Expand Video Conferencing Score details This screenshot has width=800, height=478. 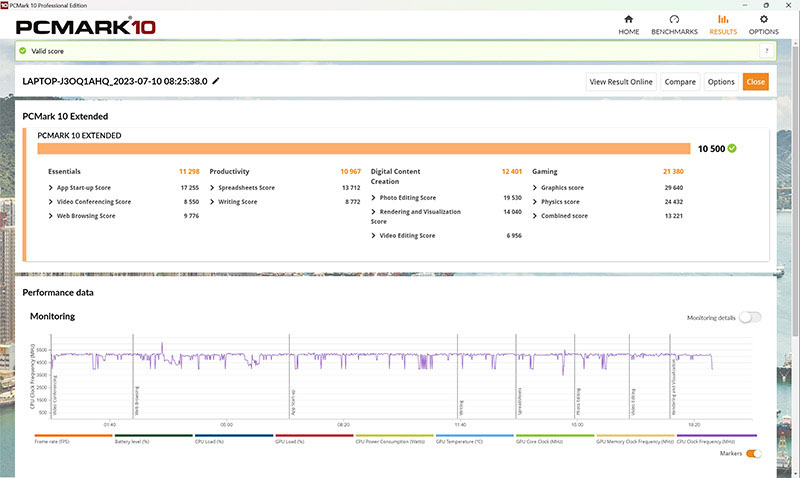click(51, 202)
